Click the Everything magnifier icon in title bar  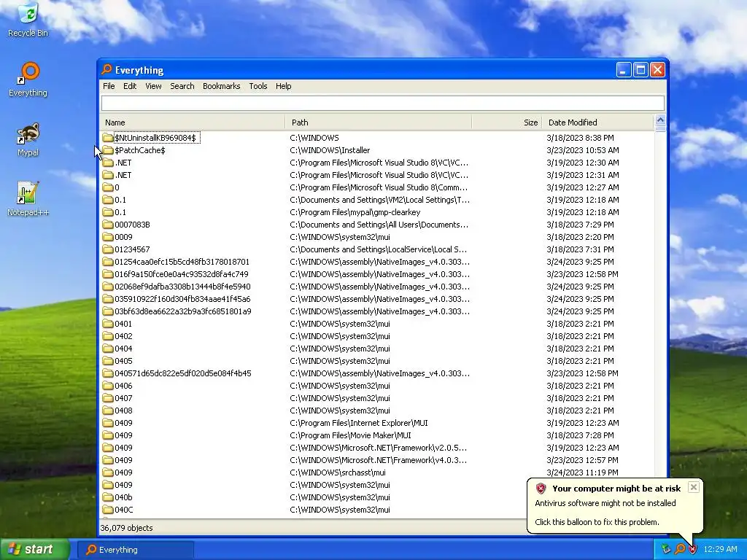click(x=107, y=69)
